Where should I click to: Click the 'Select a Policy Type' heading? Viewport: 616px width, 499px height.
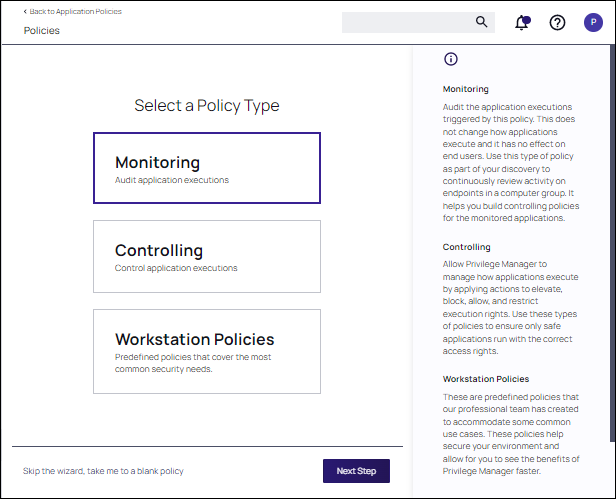[207, 105]
